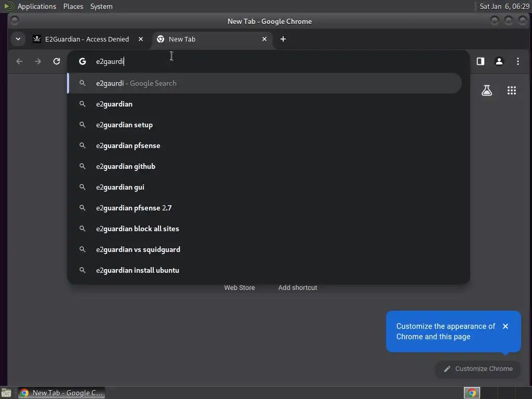
Task: Open a new tab with plus button
Action: click(283, 39)
